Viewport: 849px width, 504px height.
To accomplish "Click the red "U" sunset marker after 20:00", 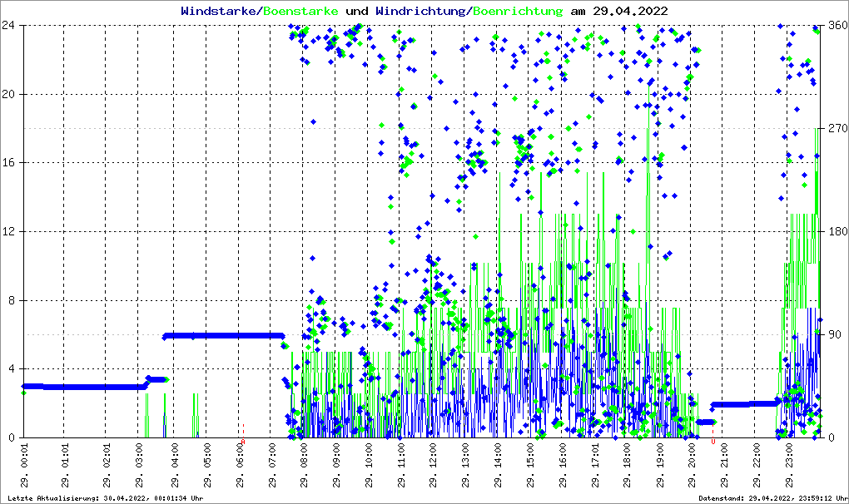I will (713, 442).
